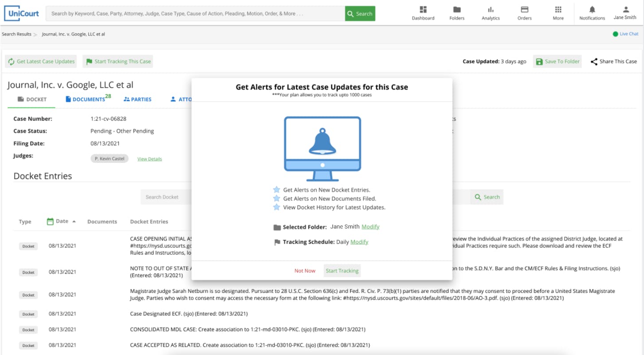Open the Orders card icon
644x355 pixels.
pyautogui.click(x=524, y=9)
